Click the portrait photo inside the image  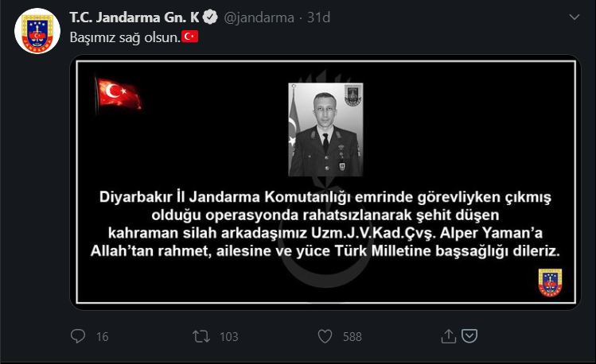click(325, 130)
